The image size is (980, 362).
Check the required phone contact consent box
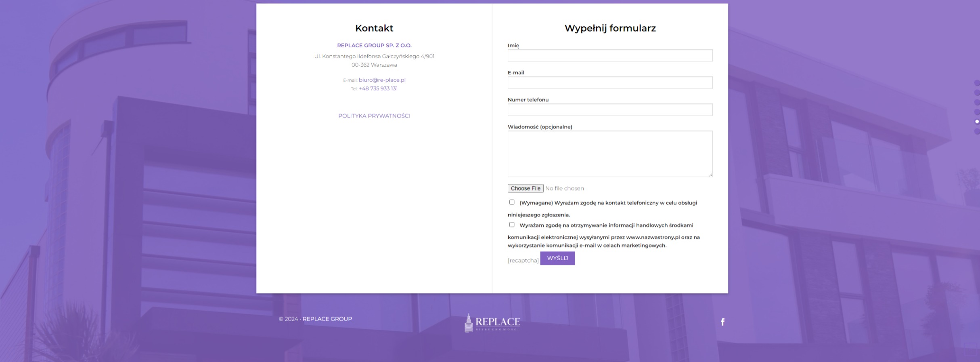click(x=512, y=202)
